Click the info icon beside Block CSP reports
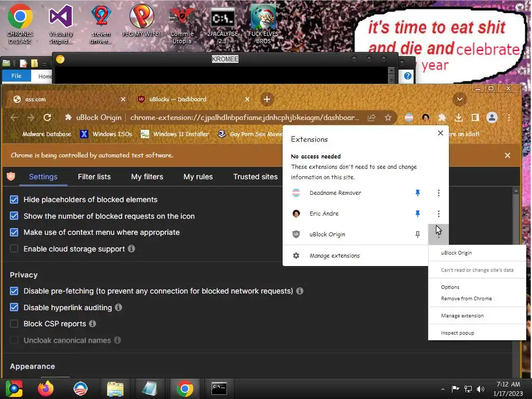The height and width of the screenshot is (399, 532). tap(92, 324)
